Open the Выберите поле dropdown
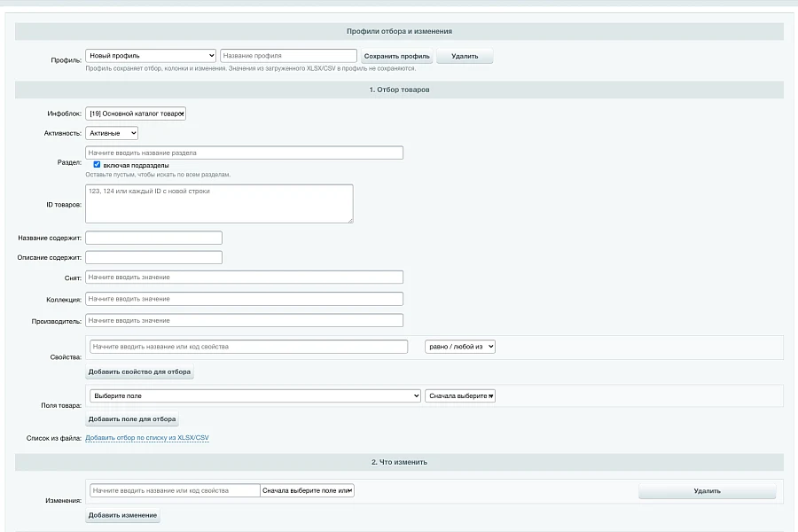Screen dimensions: 798x532 coord(255,395)
